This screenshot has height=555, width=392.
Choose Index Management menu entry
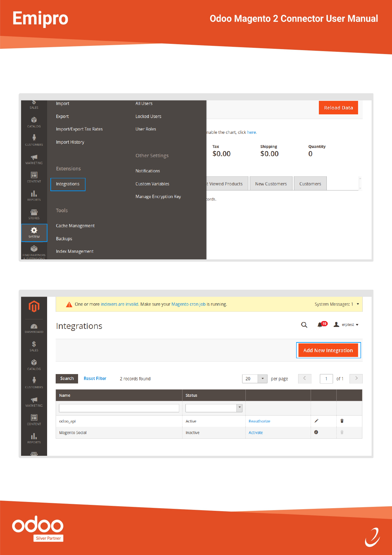(74, 251)
